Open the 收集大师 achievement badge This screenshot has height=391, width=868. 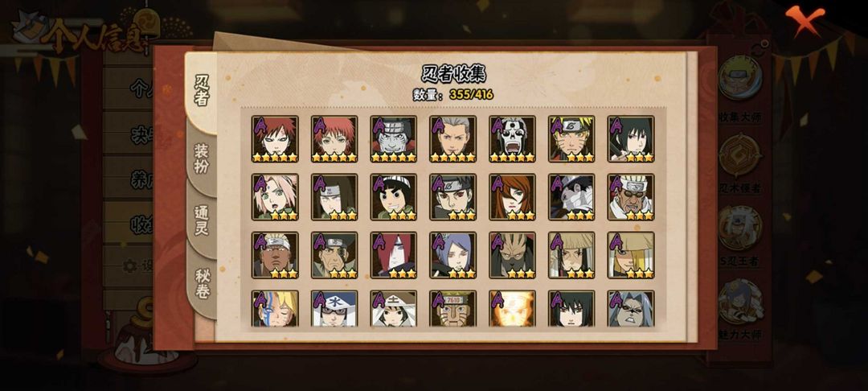[x=740, y=78]
